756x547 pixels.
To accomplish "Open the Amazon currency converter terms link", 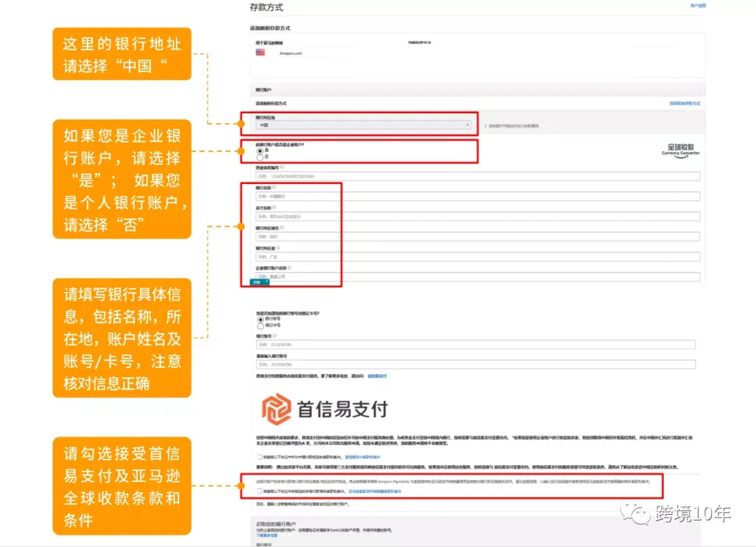I will 374,491.
